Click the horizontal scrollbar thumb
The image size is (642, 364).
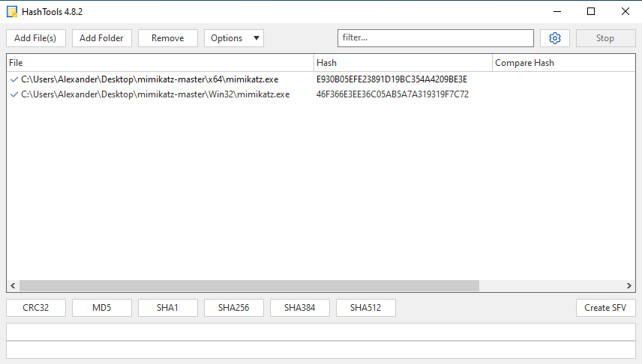(x=249, y=285)
